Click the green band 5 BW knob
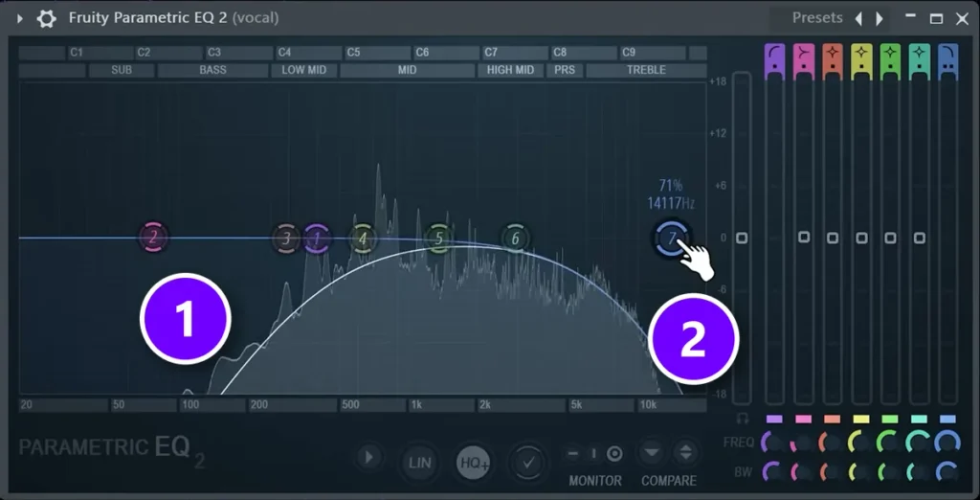980x500 pixels. pyautogui.click(x=889, y=471)
